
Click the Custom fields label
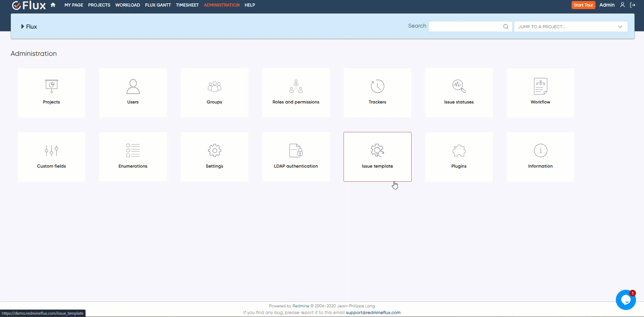point(51,166)
